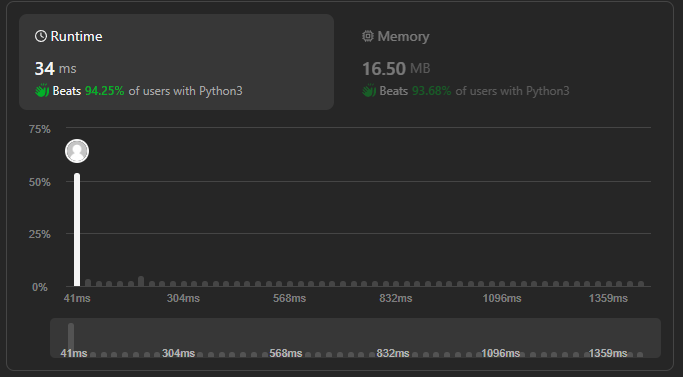The width and height of the screenshot is (683, 377).
Task: Click the clapping hands icon in Memory card
Action: click(369, 91)
